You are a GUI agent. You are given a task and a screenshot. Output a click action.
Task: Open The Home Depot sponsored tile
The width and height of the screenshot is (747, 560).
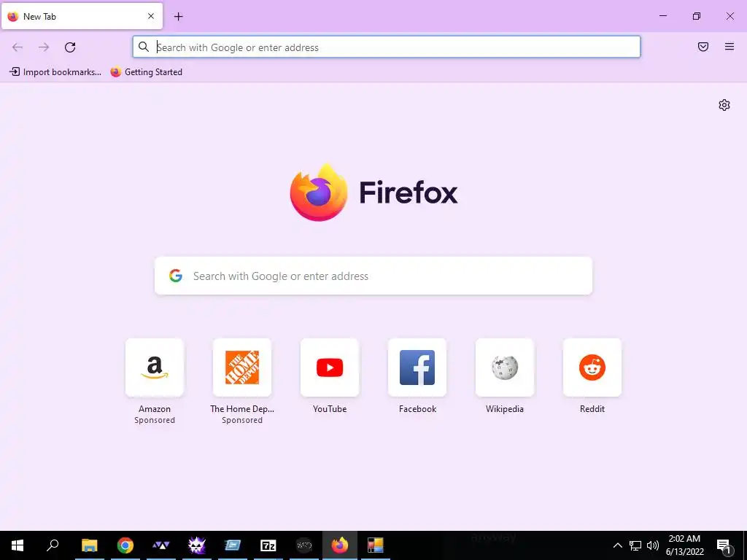coord(242,367)
